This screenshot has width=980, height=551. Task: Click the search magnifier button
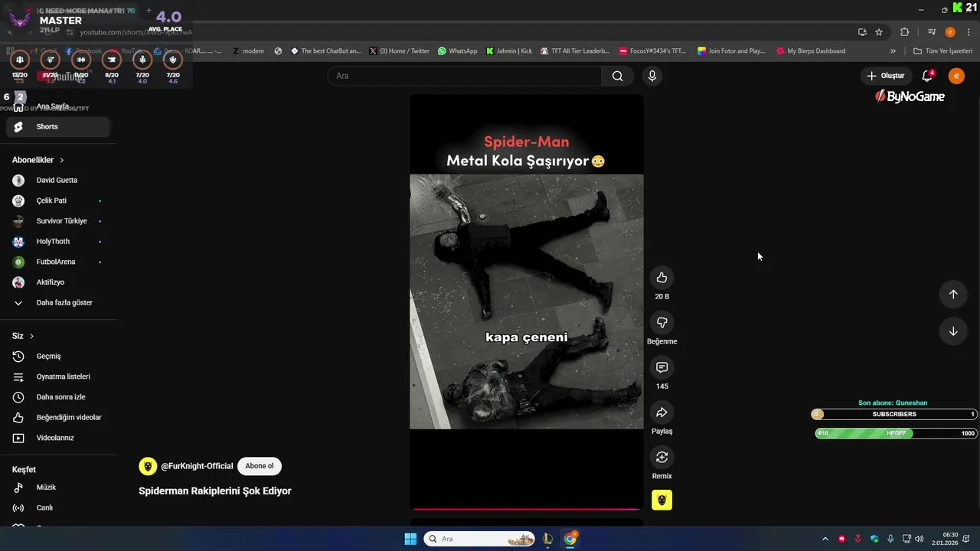tap(617, 76)
